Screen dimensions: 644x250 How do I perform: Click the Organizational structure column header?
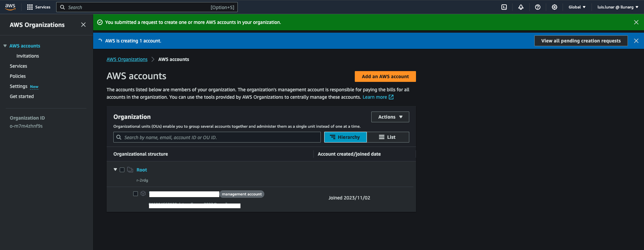point(141,154)
